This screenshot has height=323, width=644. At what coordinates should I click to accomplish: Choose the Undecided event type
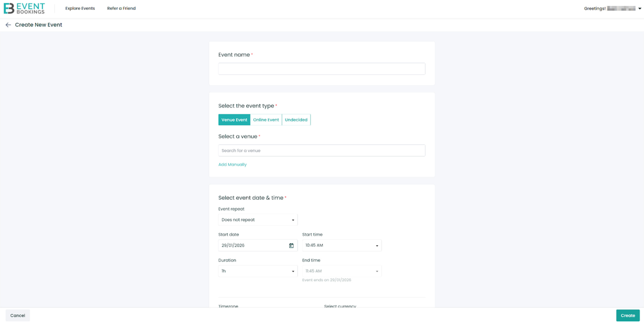coord(296,120)
